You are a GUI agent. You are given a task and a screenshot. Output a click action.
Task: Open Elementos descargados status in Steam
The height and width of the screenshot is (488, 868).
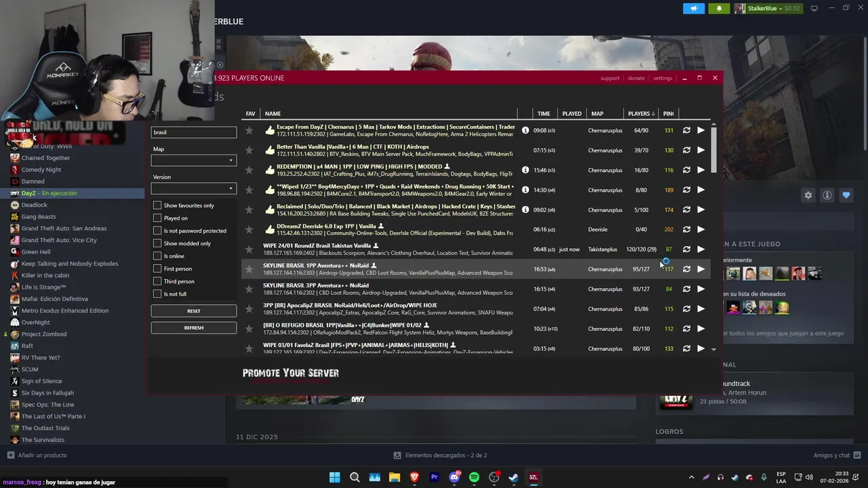[440, 455]
